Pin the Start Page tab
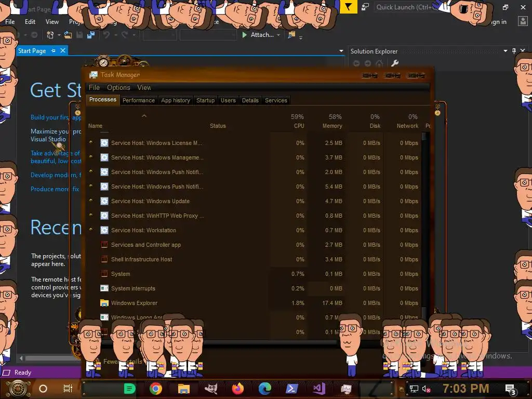The width and height of the screenshot is (532, 399). point(54,50)
